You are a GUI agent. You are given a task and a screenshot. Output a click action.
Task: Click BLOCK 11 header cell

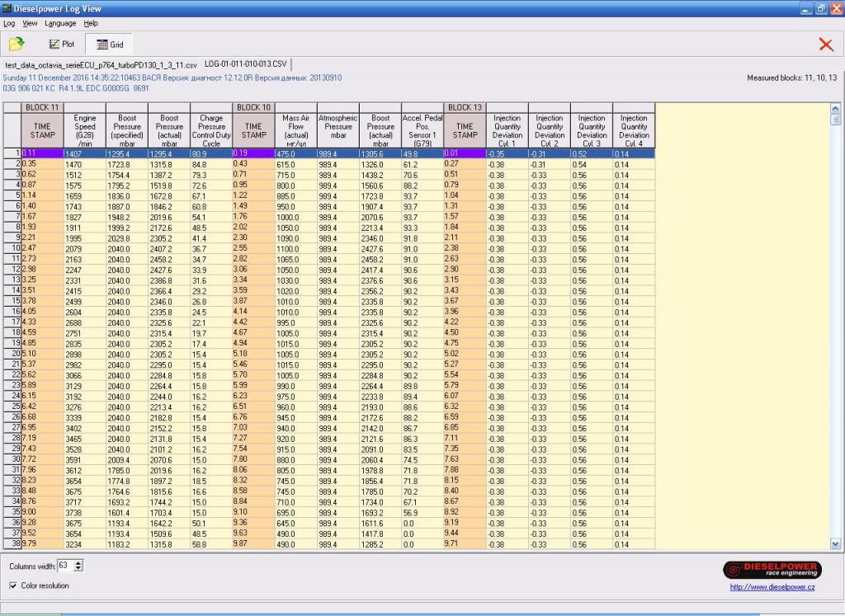(x=42, y=108)
